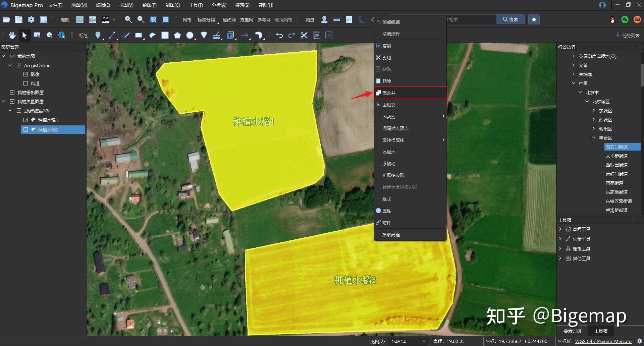This screenshot has width=644, height=346.
Task: Enable the 街道 layer checkbox
Action: 25,83
